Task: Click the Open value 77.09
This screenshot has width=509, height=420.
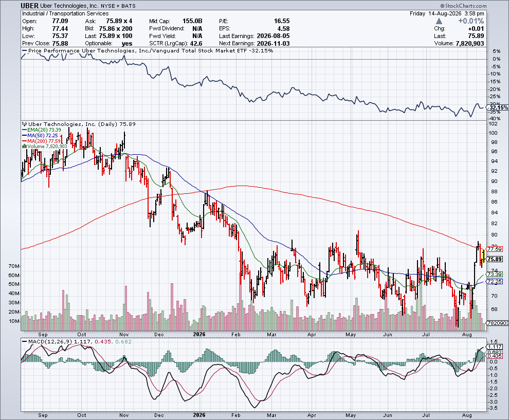Action: pyautogui.click(x=60, y=21)
